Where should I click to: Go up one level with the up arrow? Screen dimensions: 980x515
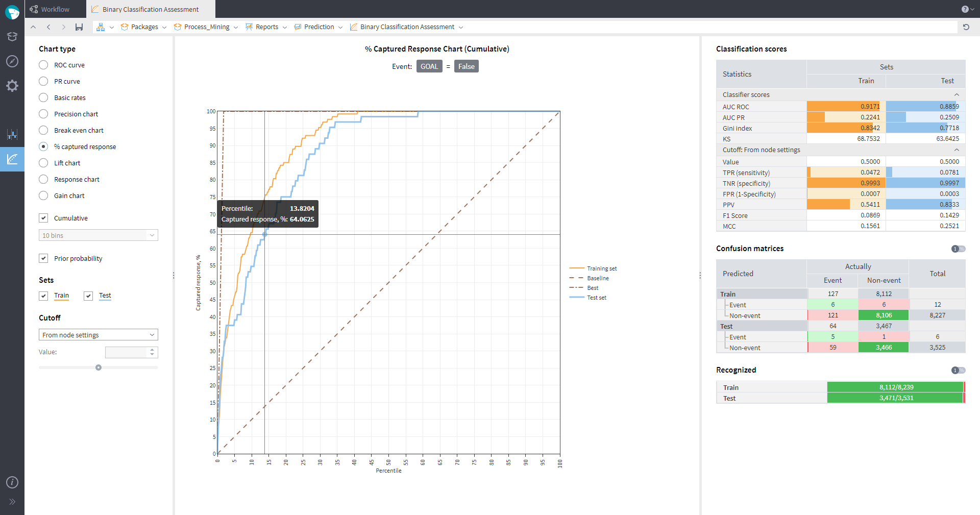pos(33,27)
